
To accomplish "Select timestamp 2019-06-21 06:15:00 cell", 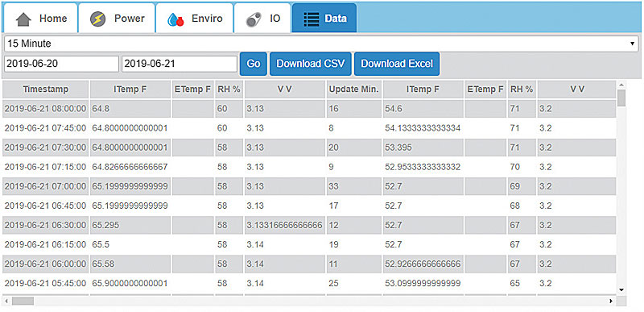I will point(46,244).
